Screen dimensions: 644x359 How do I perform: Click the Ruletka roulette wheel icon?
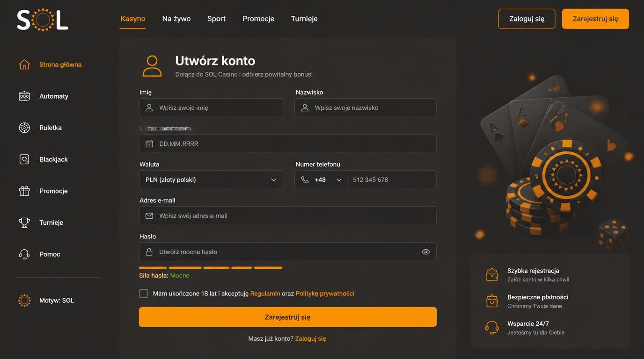coord(24,128)
